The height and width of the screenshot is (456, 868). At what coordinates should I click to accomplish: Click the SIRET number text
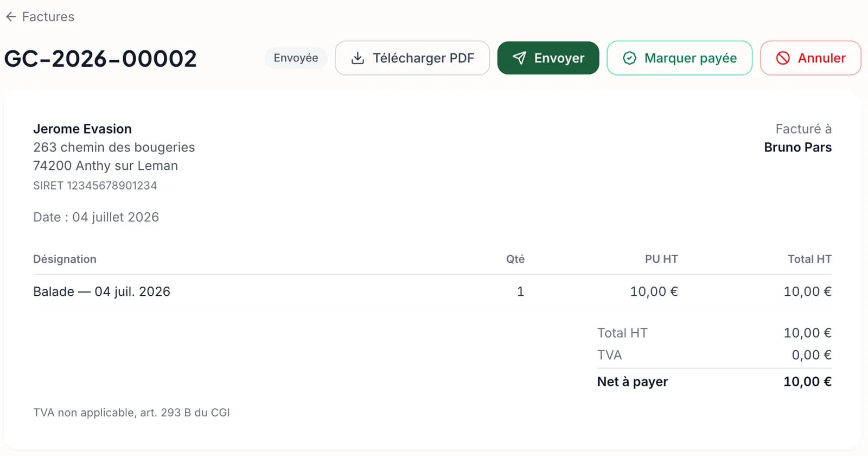coord(95,186)
